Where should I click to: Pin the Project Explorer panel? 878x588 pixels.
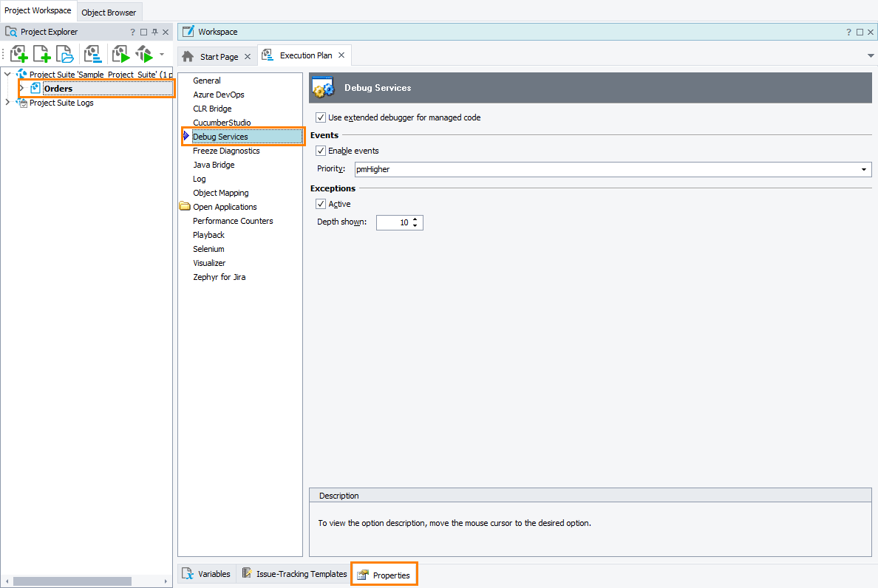click(154, 32)
